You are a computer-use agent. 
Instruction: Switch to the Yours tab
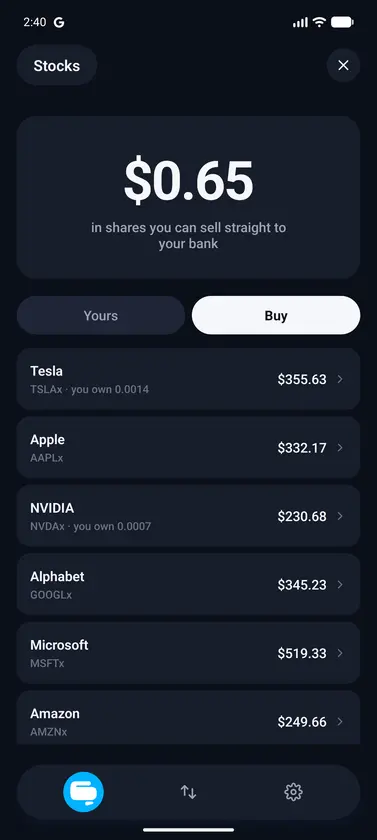pyautogui.click(x=101, y=316)
